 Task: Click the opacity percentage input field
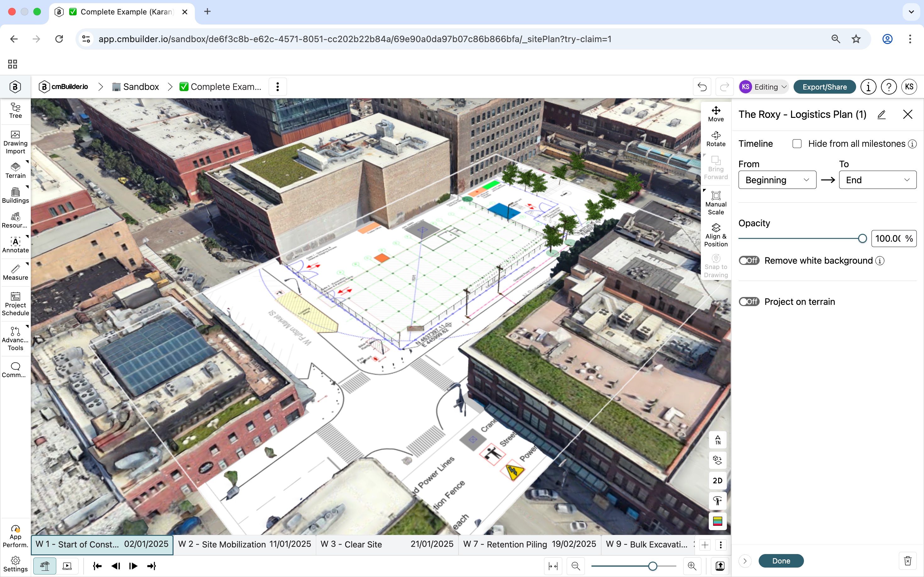(894, 239)
